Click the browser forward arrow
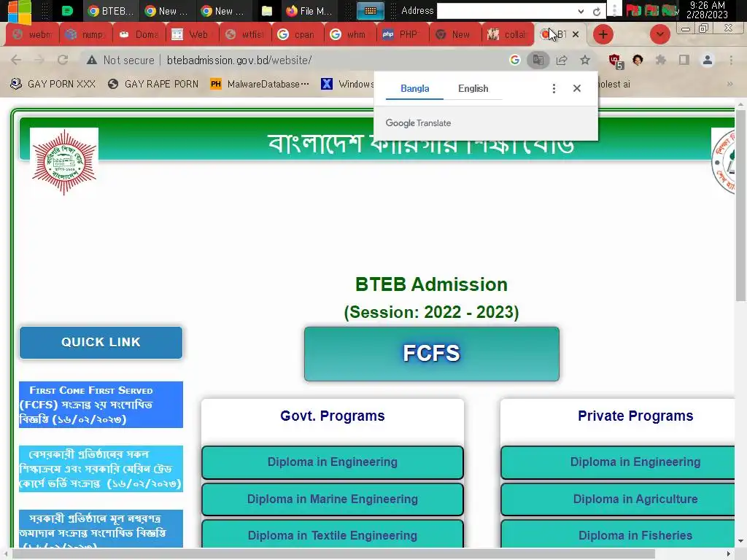The height and width of the screenshot is (560, 747). click(x=39, y=60)
